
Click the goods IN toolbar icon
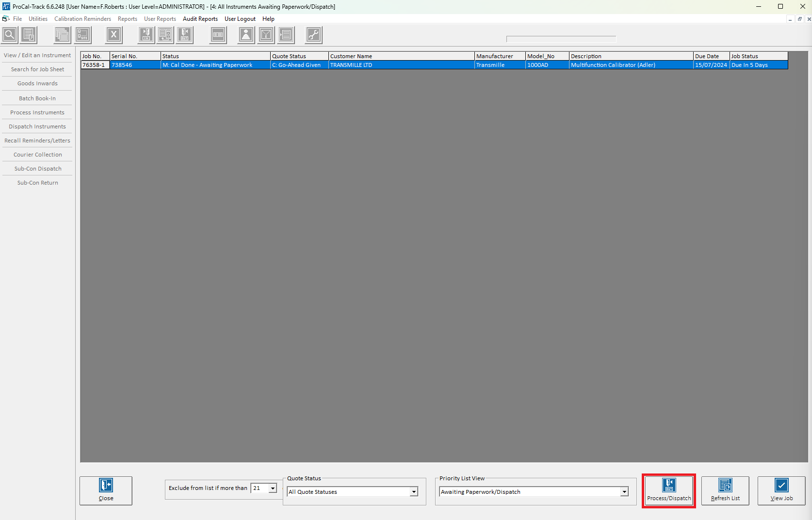click(146, 35)
